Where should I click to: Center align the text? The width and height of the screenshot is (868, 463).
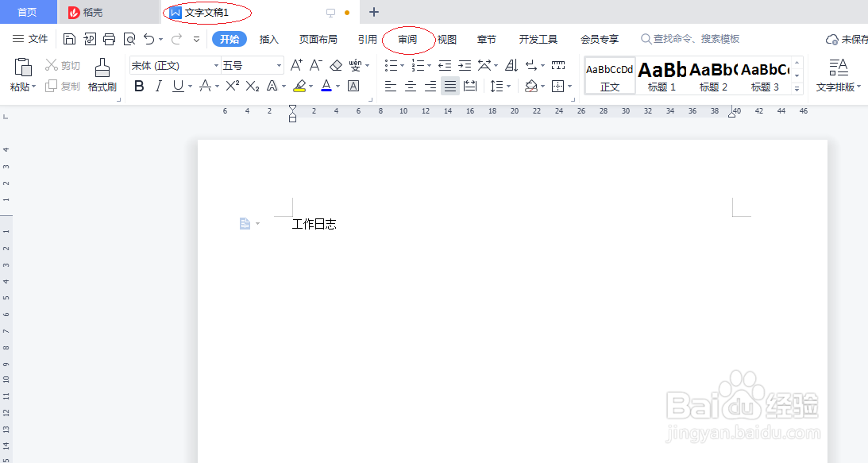[x=411, y=86]
